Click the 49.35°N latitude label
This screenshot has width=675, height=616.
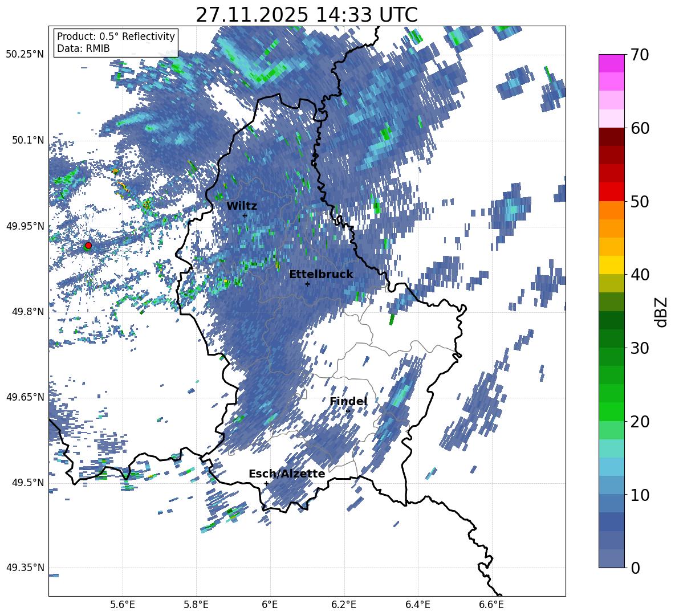25,568
